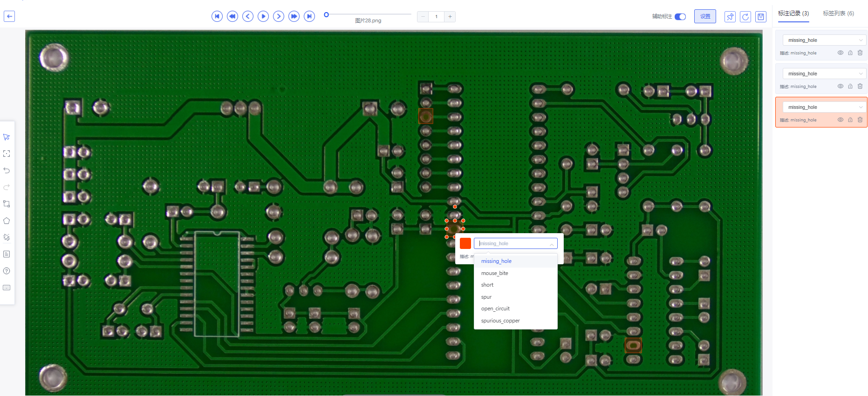
Task: Toggle the lock on the highlighted record
Action: [850, 120]
